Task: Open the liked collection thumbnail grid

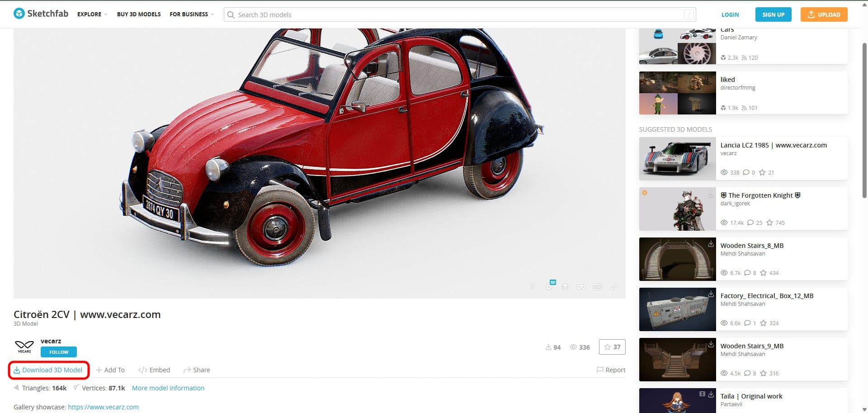Action: (x=678, y=93)
